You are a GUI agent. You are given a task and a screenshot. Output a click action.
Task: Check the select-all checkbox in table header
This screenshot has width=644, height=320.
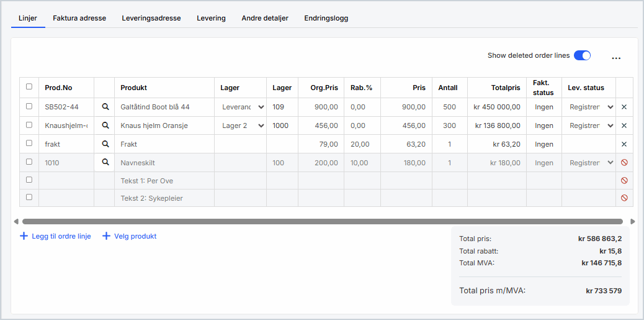click(29, 87)
